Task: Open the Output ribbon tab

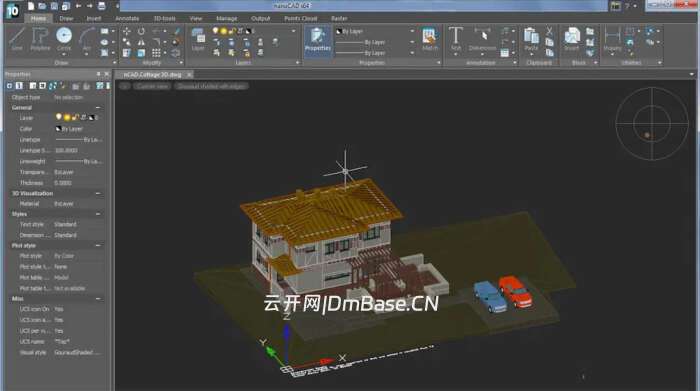Action: 261,18
